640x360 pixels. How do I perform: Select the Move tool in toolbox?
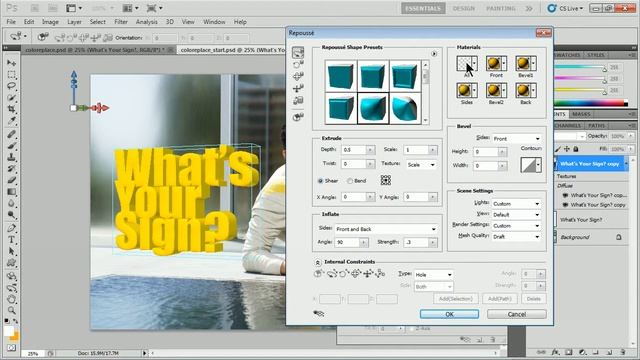[11, 63]
